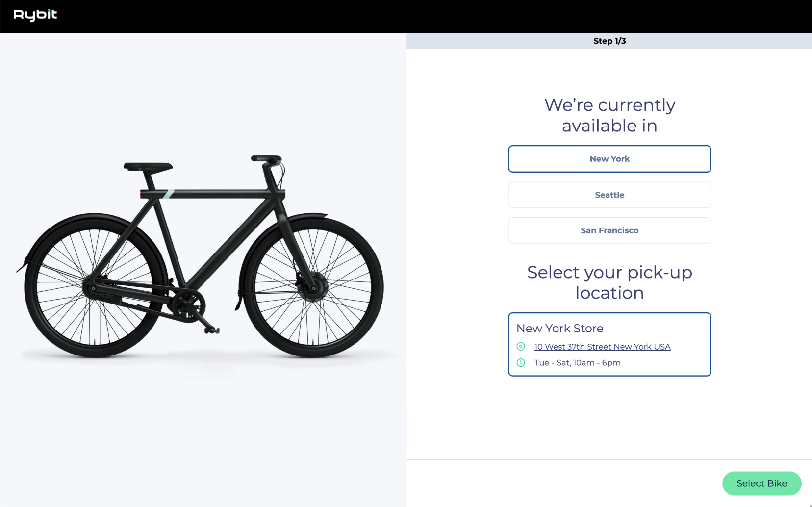Select the New York city option

point(609,159)
